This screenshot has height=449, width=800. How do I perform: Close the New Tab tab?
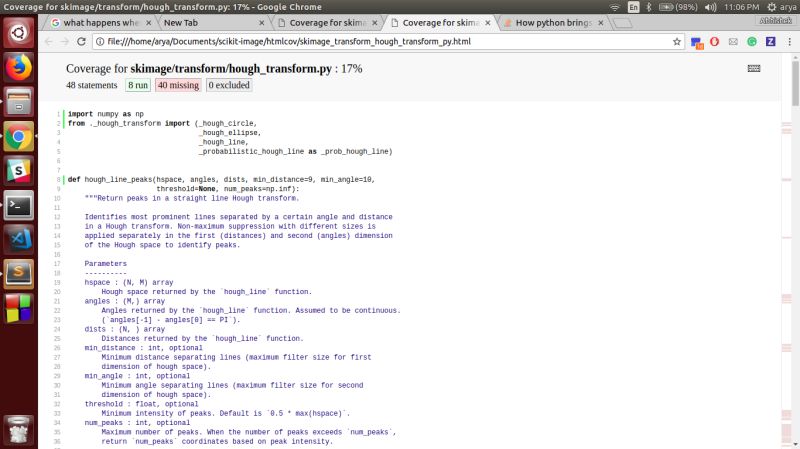click(x=262, y=23)
